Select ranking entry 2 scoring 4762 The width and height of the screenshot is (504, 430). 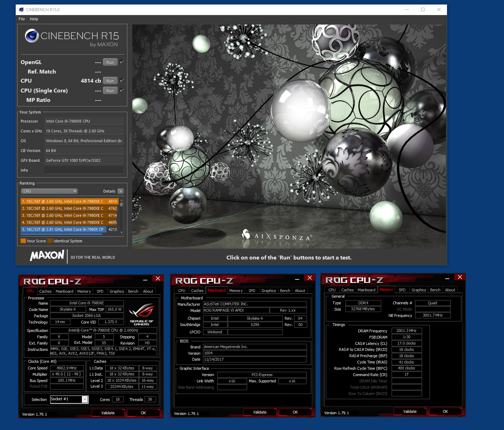point(69,208)
